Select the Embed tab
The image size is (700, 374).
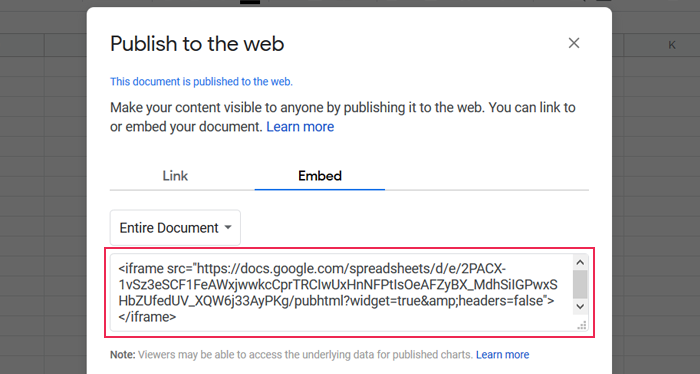pos(320,176)
